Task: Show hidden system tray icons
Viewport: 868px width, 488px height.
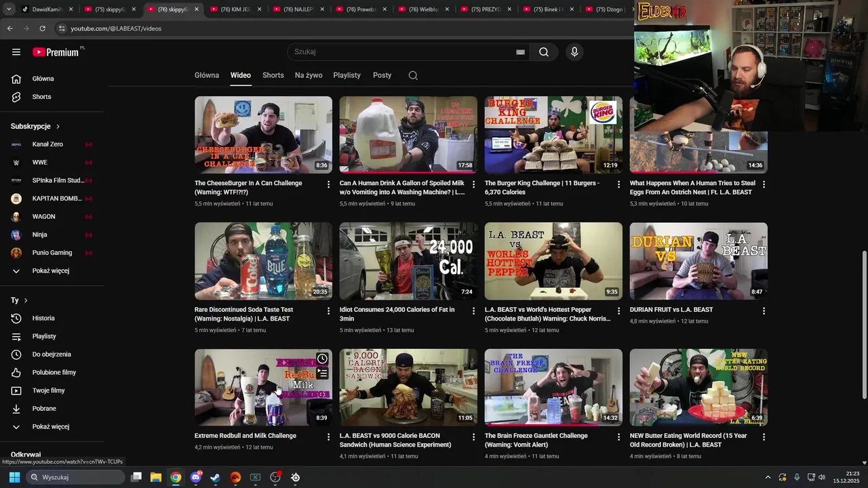Action: pos(768,477)
